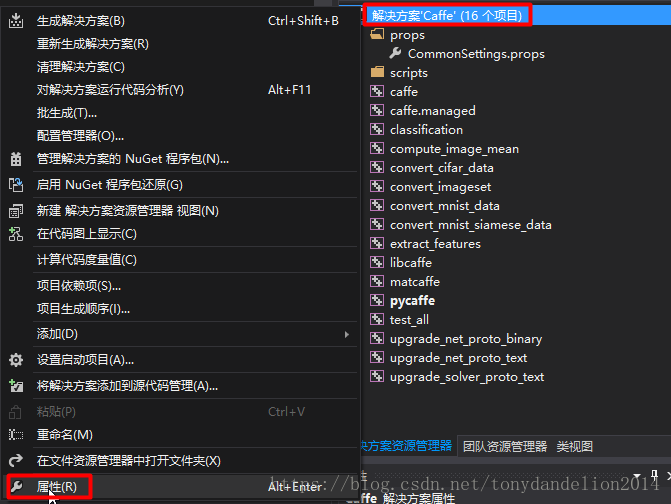Viewport: 671px width, 504px height.
Task: Switch to 类视图 tab
Action: 575,447
